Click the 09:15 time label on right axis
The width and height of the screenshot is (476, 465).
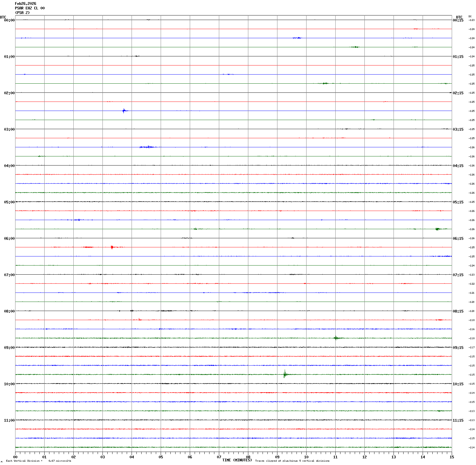458,348
